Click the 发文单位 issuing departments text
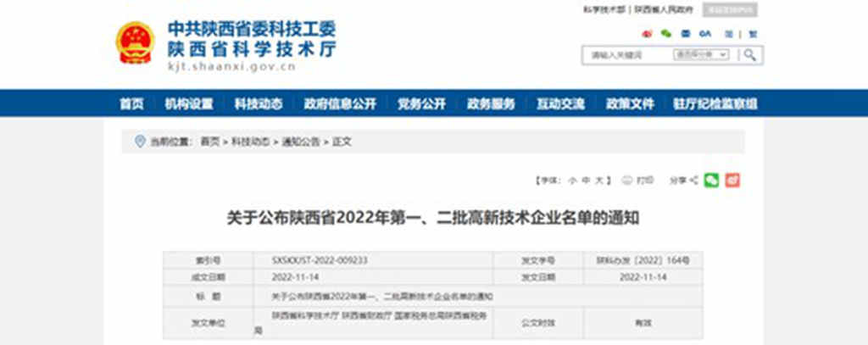868x345 pixels. coord(372,324)
